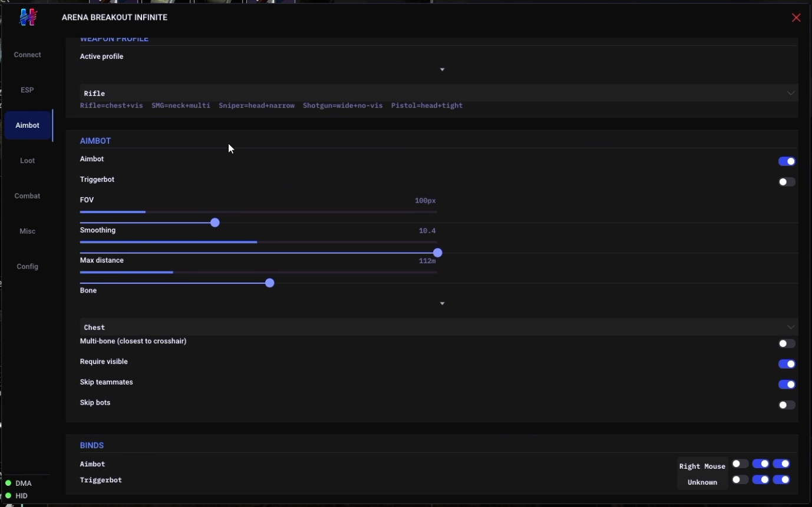This screenshot has width=812, height=507.
Task: Disable Skip teammates switch
Action: [787, 385]
